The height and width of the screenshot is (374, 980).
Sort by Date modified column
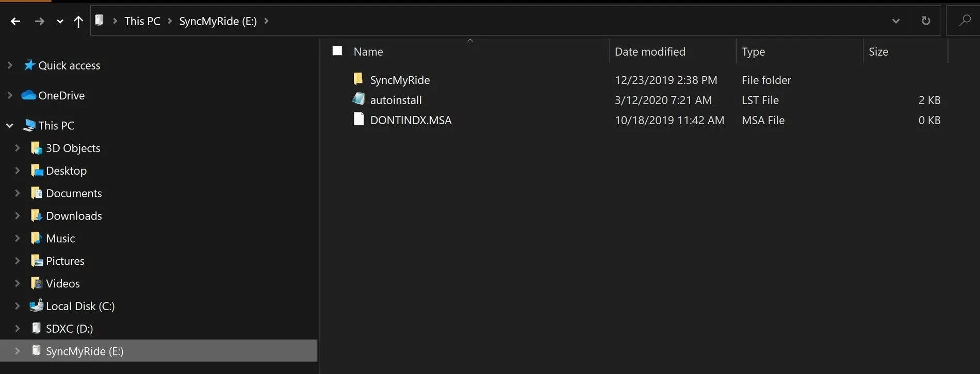point(650,52)
